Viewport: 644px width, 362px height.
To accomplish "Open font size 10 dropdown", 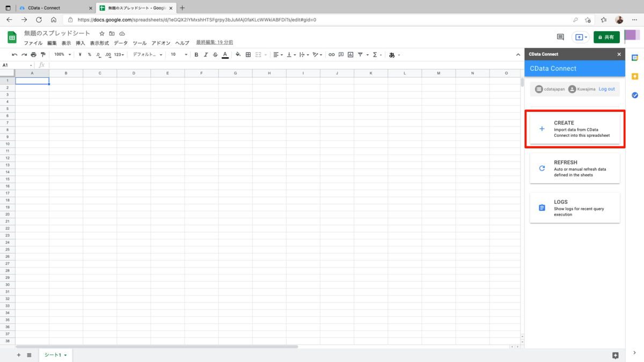I will click(x=179, y=55).
